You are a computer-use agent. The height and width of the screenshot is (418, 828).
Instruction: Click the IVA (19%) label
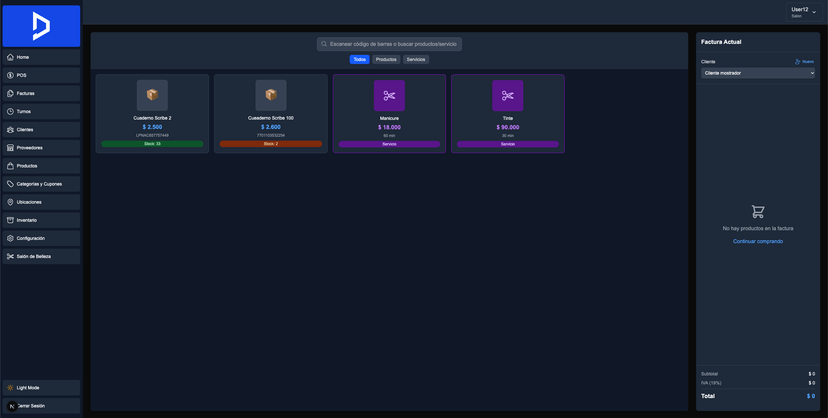click(x=711, y=383)
